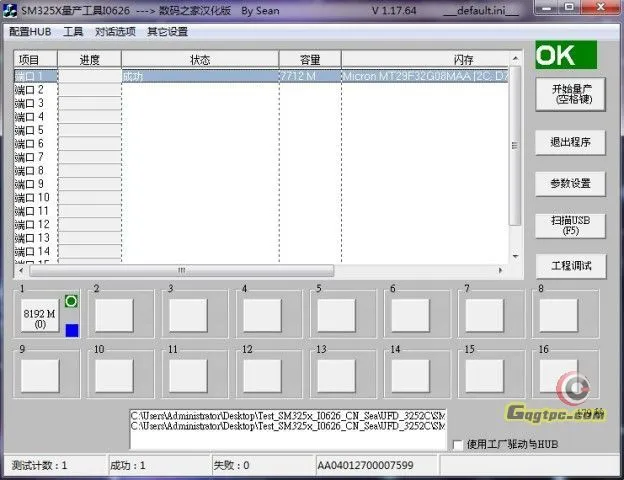Image resolution: width=624 pixels, height=480 pixels.
Task: Open the 工具 menu
Action: point(73,31)
